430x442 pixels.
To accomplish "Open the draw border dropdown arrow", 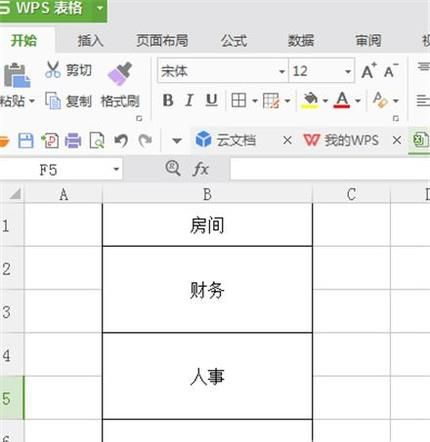I will 287,100.
